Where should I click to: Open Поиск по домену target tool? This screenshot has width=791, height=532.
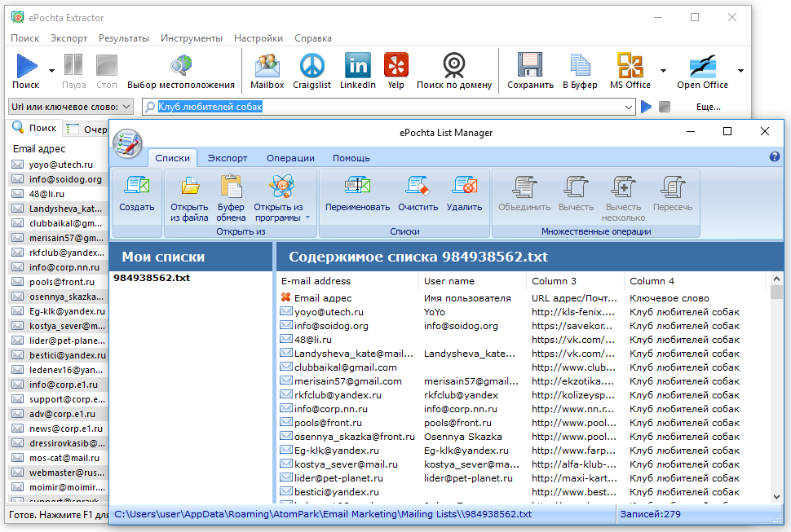[454, 65]
